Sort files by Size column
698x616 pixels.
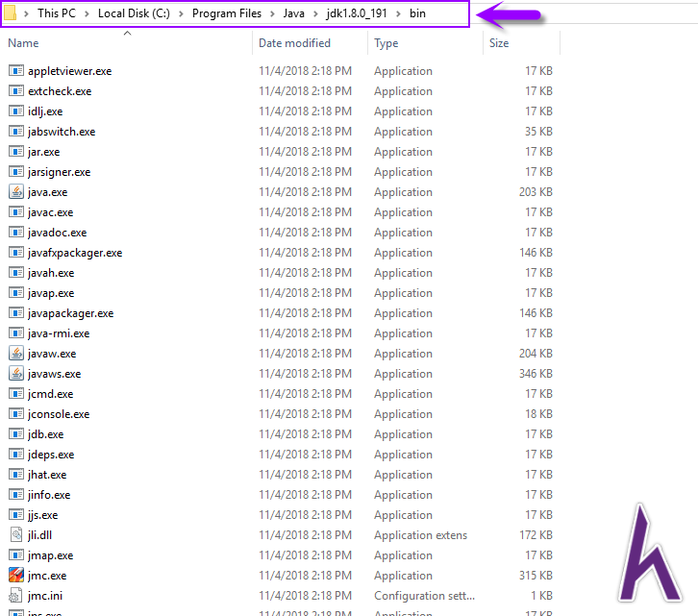click(499, 43)
